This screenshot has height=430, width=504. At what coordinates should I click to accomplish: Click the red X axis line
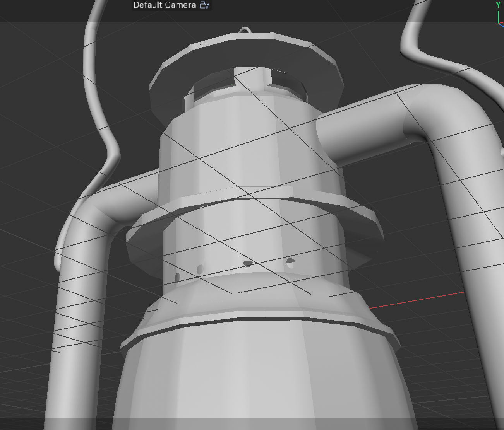tap(418, 300)
